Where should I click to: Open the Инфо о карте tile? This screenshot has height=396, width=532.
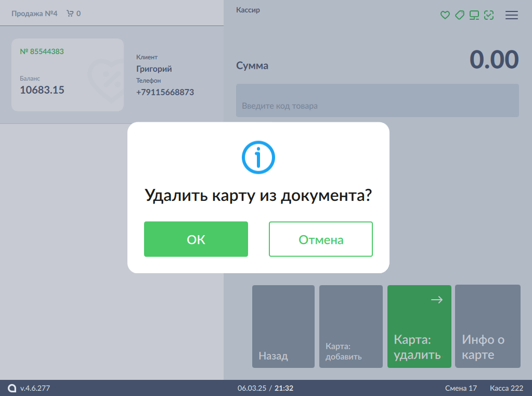(487, 326)
